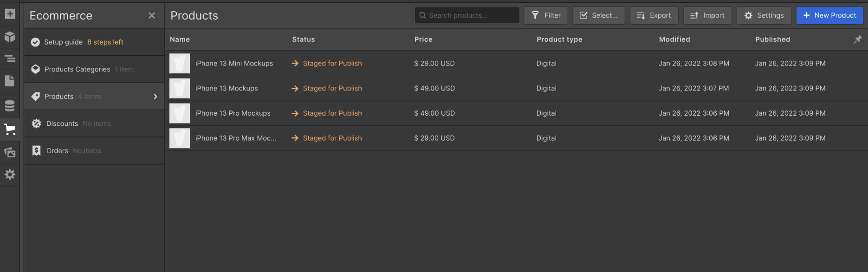
Task: Open project settings via gear icon
Action: click(10, 175)
